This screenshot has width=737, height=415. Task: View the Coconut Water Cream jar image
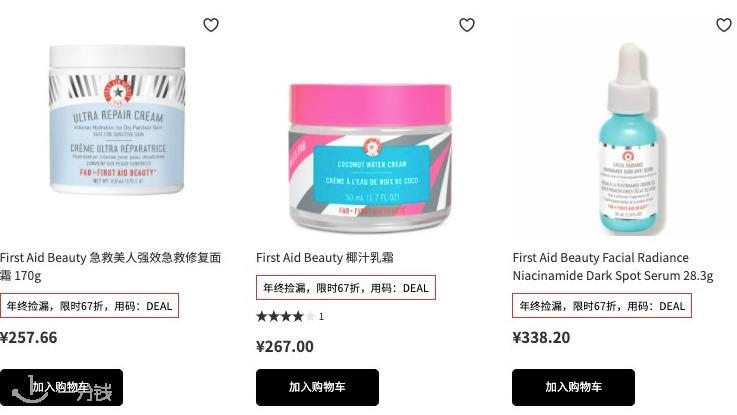tap(370, 157)
